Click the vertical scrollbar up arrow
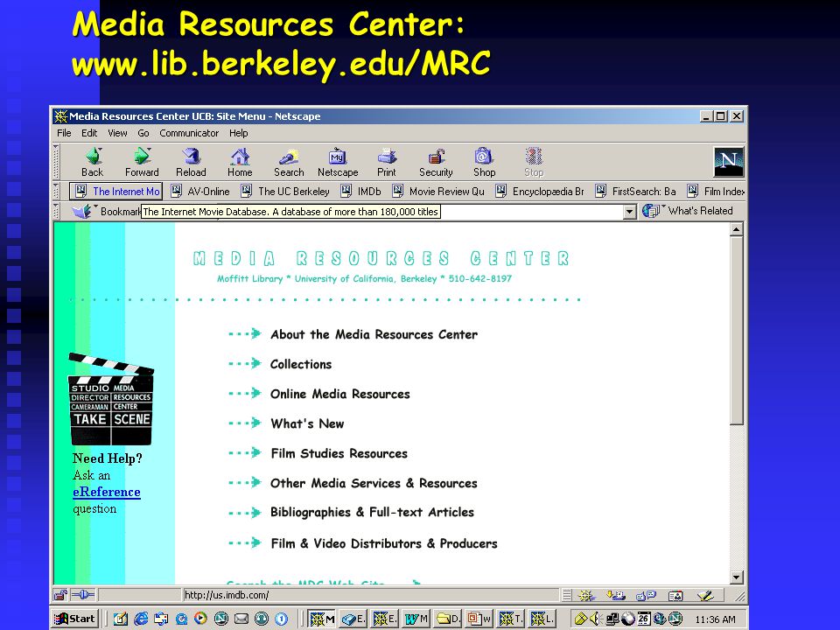This screenshot has height=630, width=840. (737, 230)
